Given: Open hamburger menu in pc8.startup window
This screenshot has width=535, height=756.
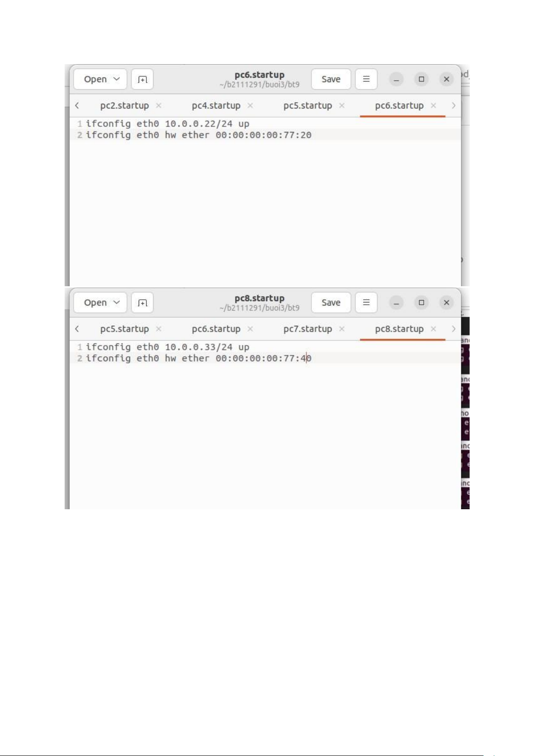Looking at the screenshot, I should coord(366,302).
